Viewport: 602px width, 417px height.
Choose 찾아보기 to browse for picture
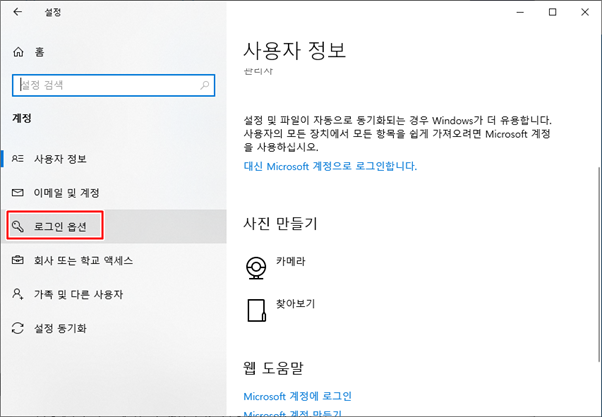click(x=295, y=304)
